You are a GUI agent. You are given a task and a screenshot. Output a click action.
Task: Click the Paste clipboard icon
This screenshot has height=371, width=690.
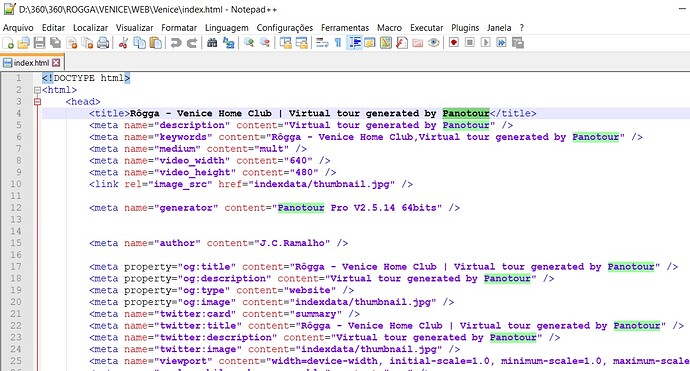[x=155, y=43]
